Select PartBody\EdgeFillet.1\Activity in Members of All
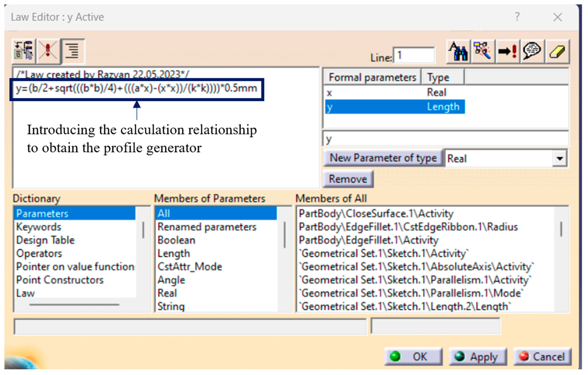 point(368,240)
